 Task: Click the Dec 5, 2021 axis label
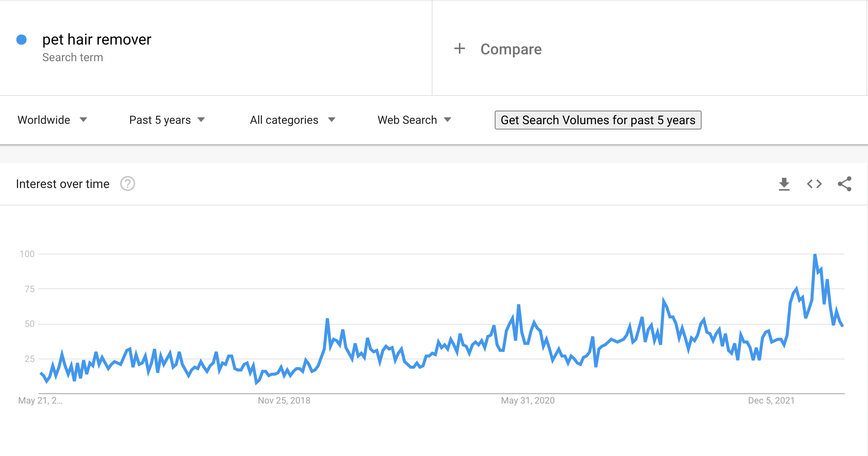click(x=771, y=401)
